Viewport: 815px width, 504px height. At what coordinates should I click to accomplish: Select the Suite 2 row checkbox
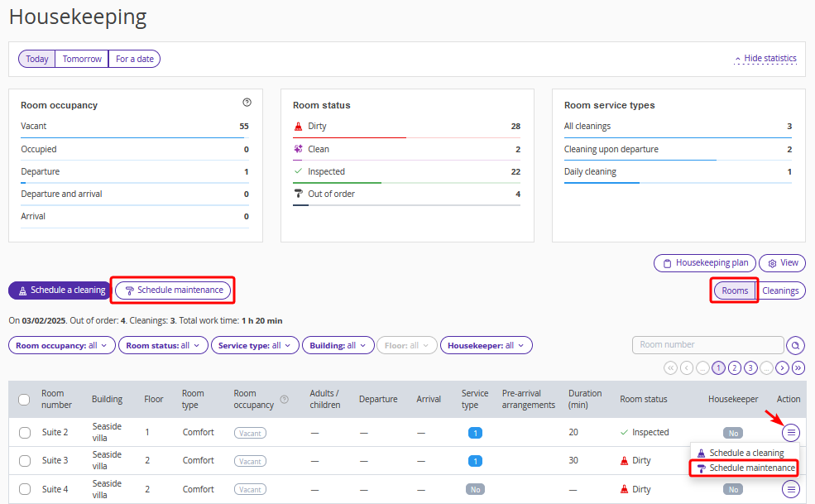25,433
